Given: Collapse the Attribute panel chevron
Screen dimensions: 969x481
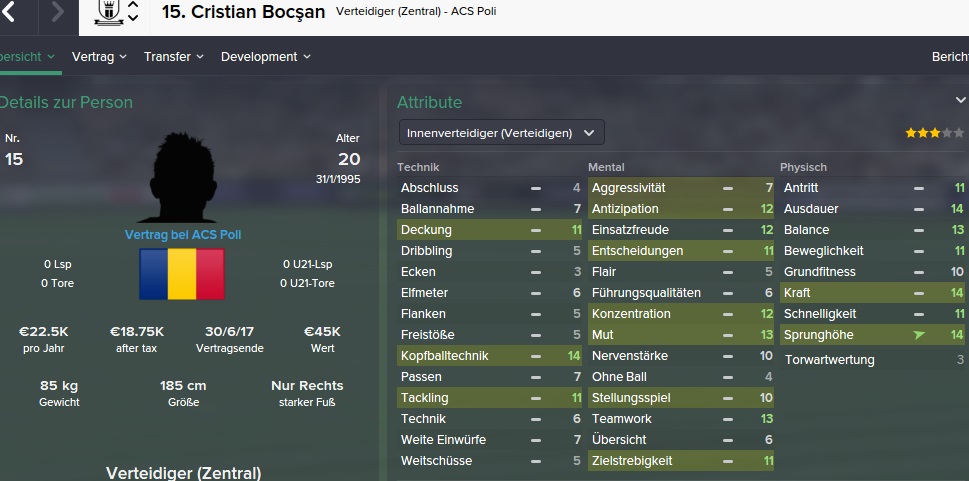Looking at the screenshot, I should 961,101.
